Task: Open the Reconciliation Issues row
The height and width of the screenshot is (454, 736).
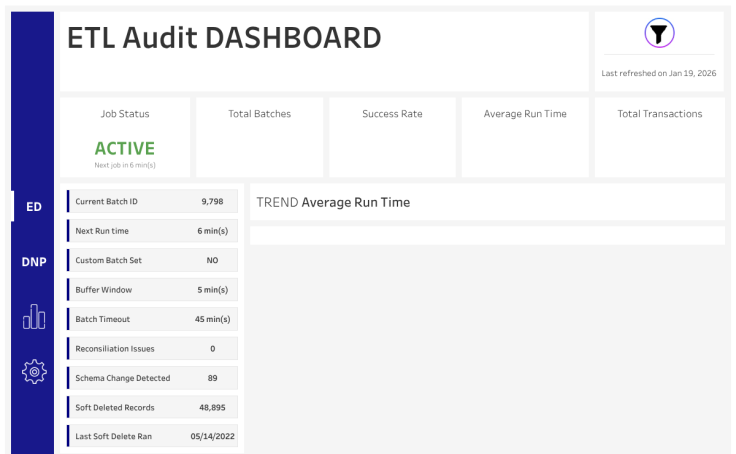Action: tap(152, 349)
